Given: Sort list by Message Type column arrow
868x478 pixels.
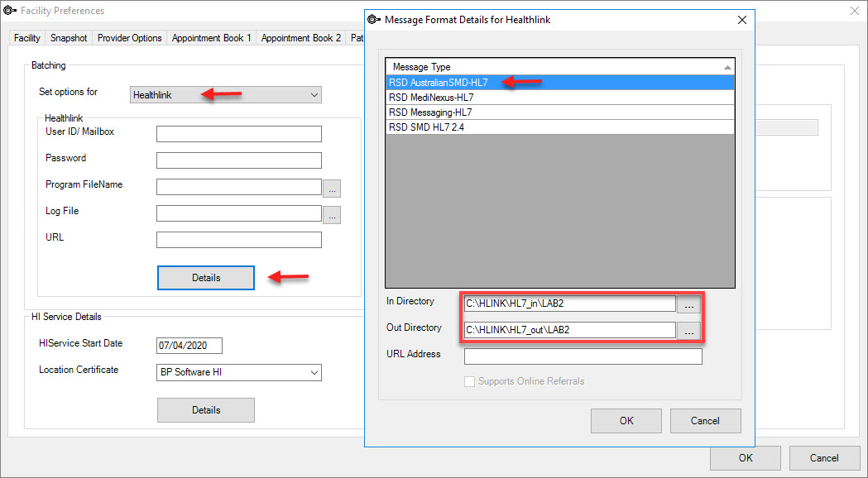Looking at the screenshot, I should [x=727, y=67].
